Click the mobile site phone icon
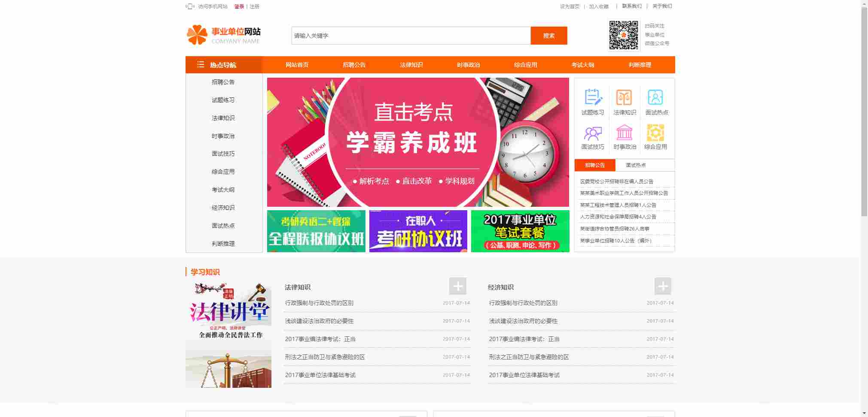 (190, 6)
